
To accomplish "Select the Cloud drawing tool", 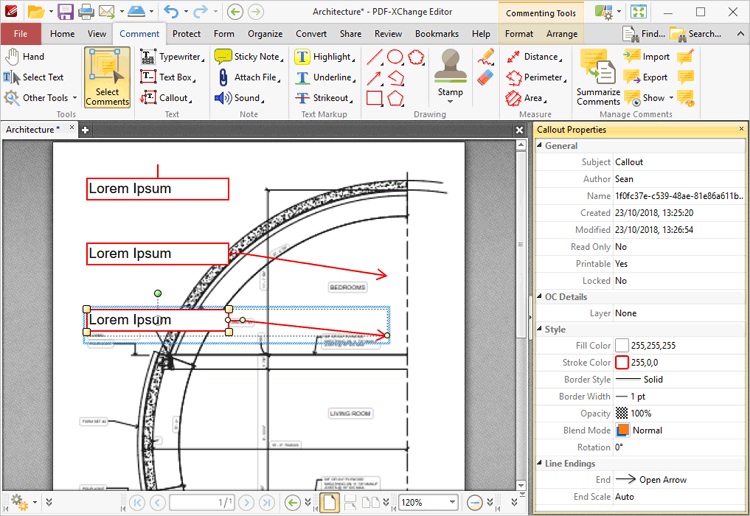I will 416,57.
